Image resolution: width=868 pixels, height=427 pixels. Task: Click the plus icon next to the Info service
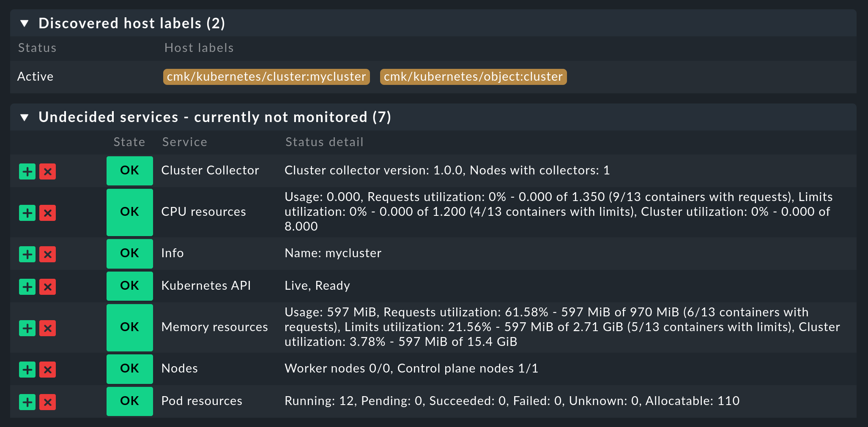pos(27,254)
